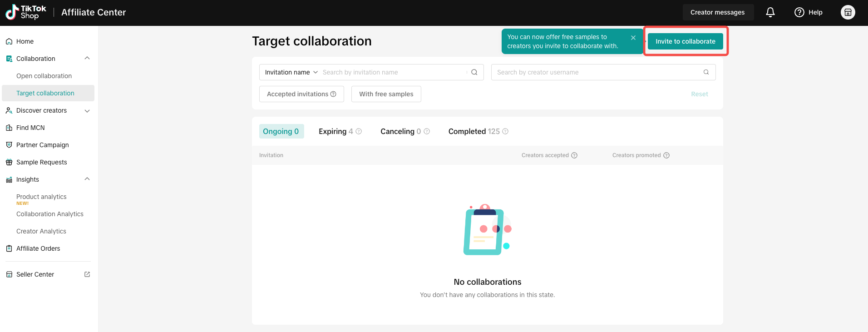Image resolution: width=868 pixels, height=332 pixels.
Task: Click the invitation name search magnifier
Action: coord(474,72)
